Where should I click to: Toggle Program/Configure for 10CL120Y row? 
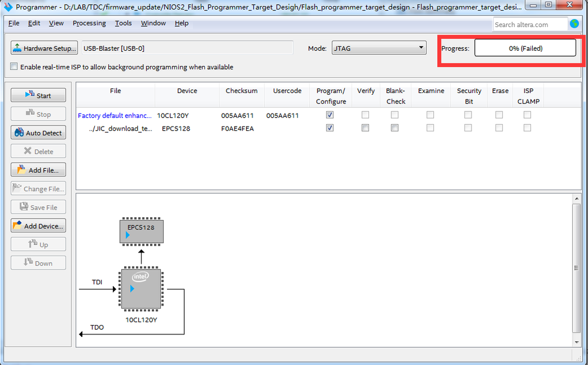(330, 115)
